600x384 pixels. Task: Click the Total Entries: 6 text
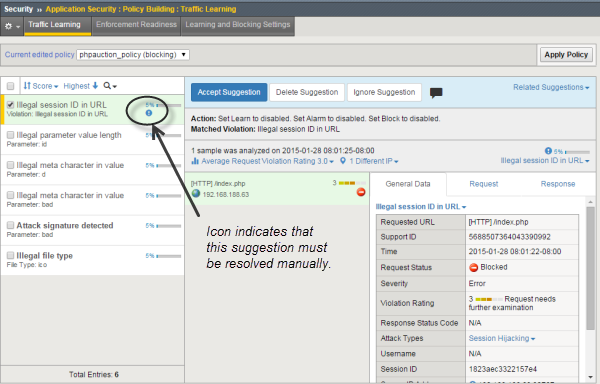tap(94, 374)
